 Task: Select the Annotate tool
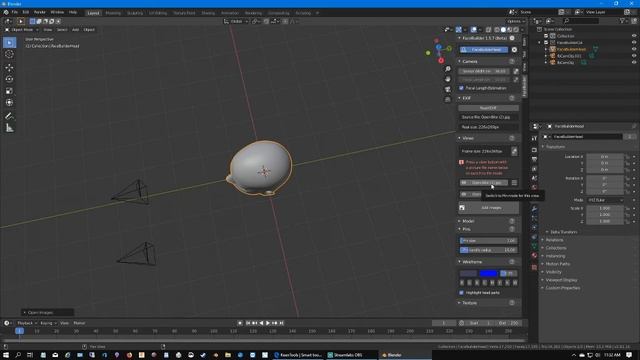pyautogui.click(x=9, y=116)
